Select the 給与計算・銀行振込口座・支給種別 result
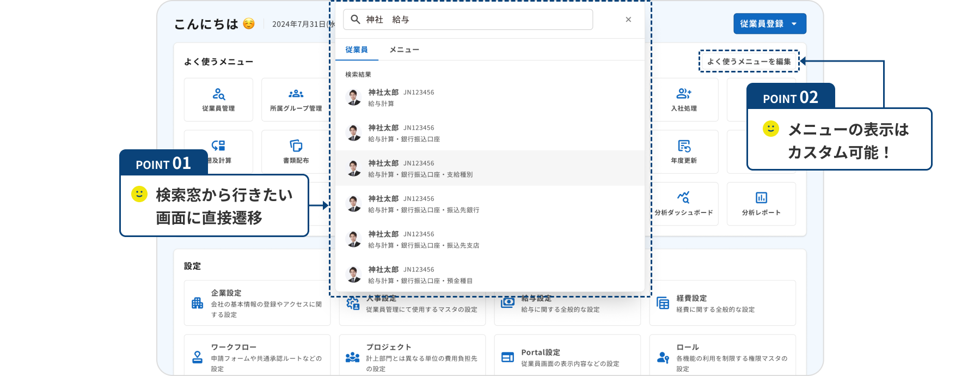Viewport: 980px width, 376px height. 489,168
